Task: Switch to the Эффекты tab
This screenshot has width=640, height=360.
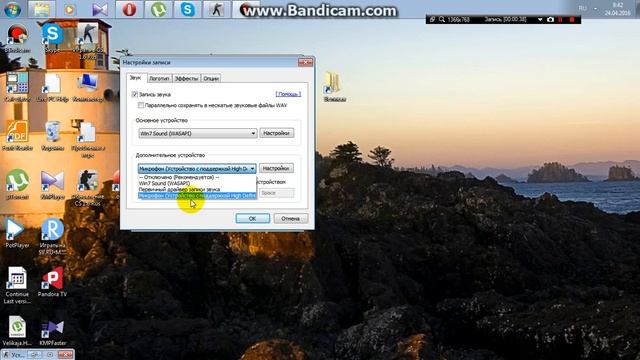Action: pyautogui.click(x=187, y=78)
